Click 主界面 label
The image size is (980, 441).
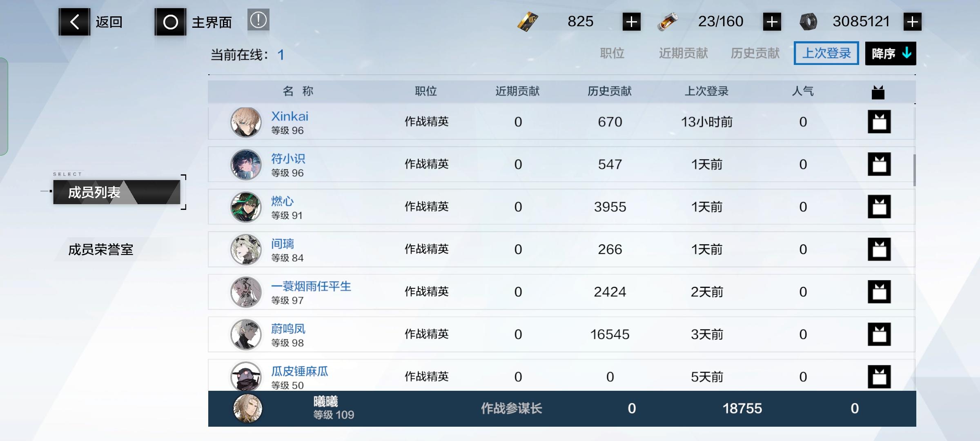212,22
